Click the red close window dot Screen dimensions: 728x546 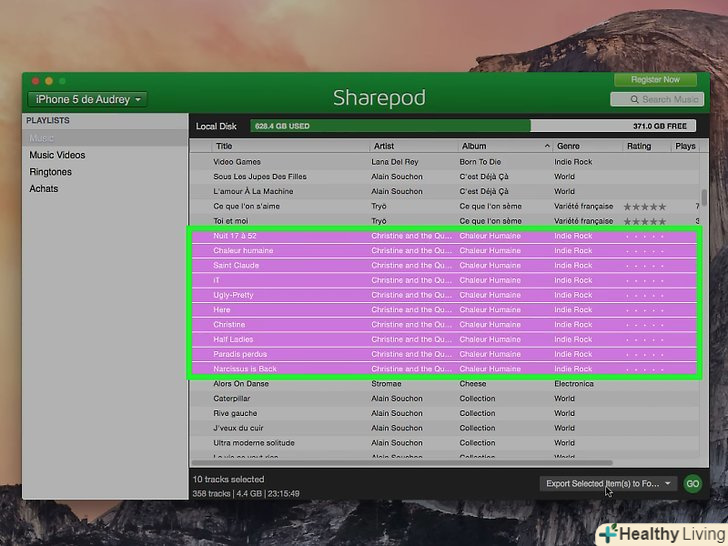point(34,80)
